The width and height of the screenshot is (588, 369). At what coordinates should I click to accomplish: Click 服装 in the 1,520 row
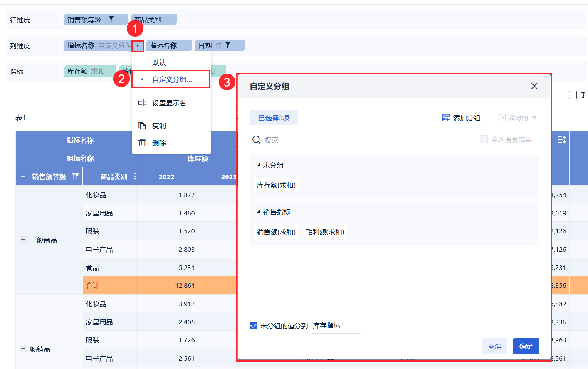click(x=93, y=231)
